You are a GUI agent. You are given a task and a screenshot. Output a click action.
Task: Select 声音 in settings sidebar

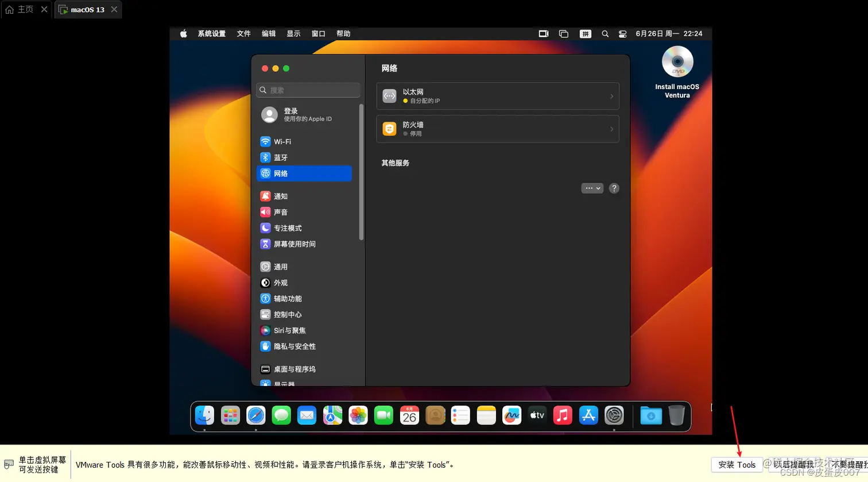304,212
